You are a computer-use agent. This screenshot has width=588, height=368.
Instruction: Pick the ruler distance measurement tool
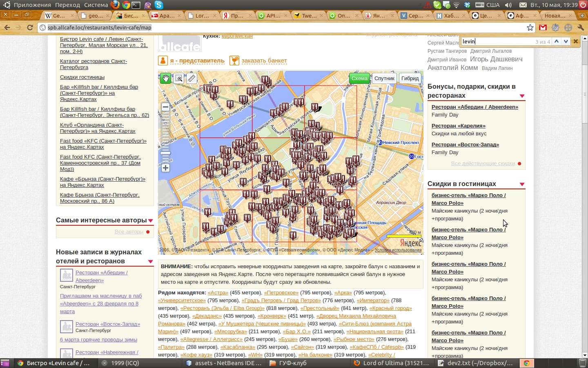[x=192, y=78]
